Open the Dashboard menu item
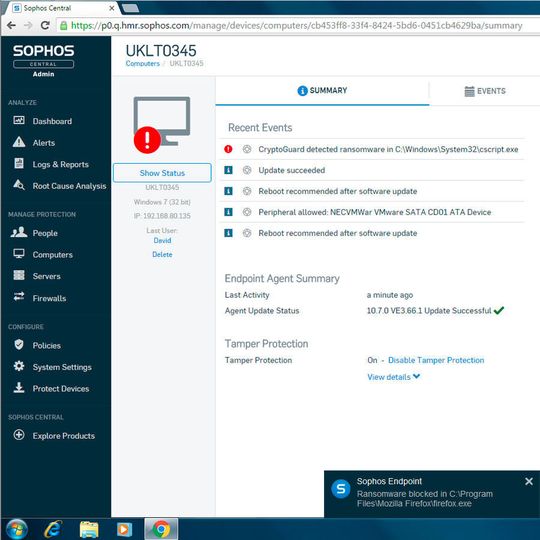The height and width of the screenshot is (540, 540). (52, 121)
